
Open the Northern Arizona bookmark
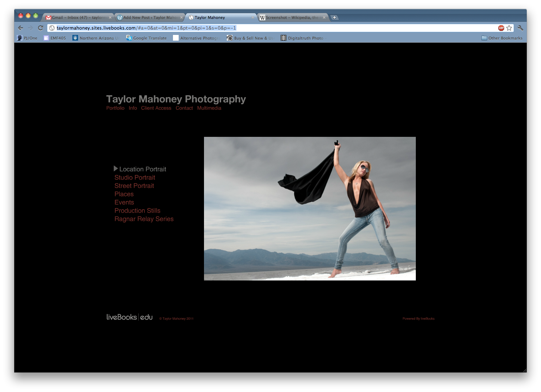coord(96,38)
